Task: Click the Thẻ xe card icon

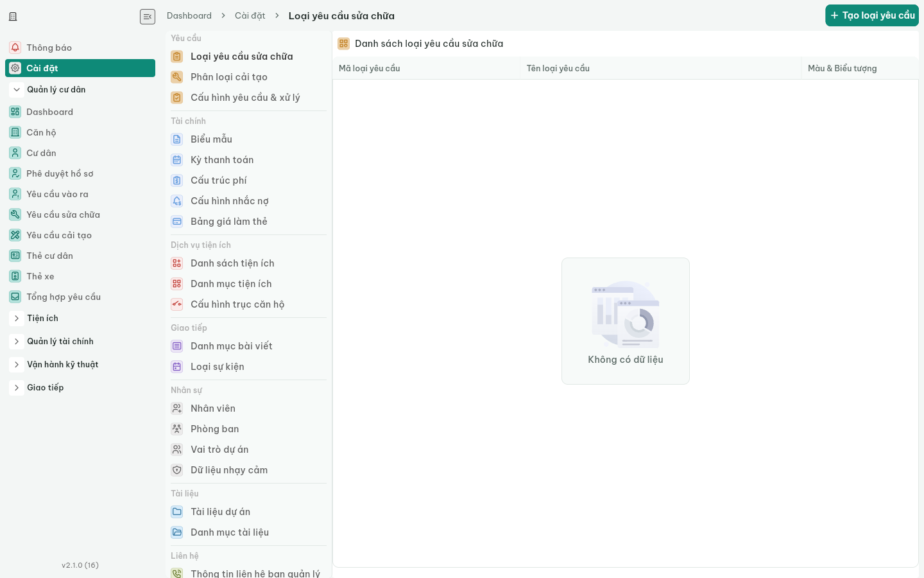Action: [x=15, y=276]
